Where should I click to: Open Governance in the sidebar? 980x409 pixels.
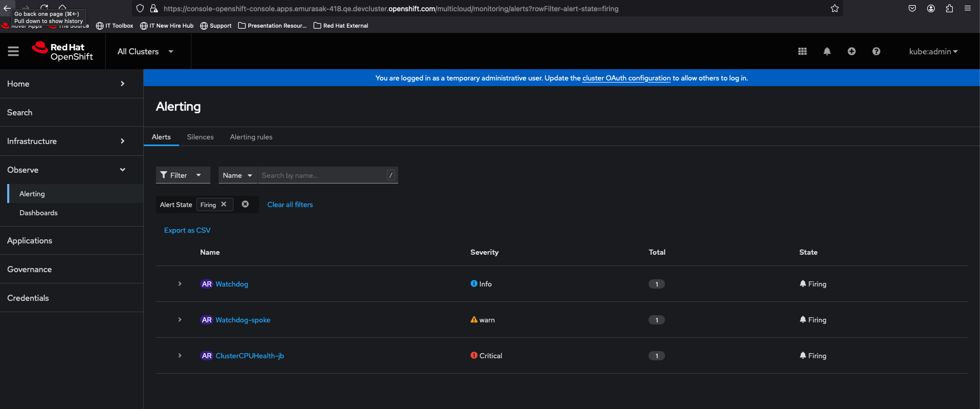click(71, 269)
